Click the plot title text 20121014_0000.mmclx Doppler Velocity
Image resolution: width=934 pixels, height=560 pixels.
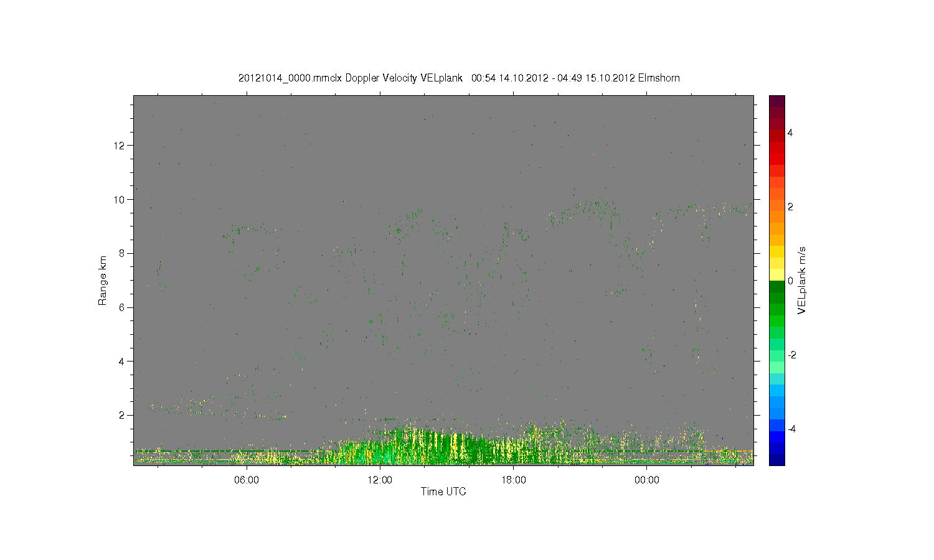click(328, 78)
